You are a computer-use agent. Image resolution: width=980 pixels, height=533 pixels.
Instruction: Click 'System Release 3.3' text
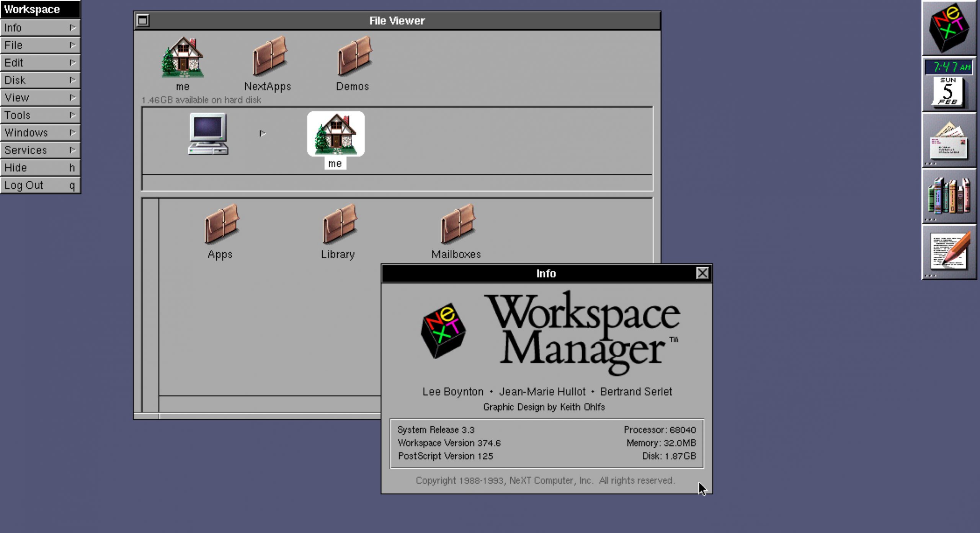[436, 430]
